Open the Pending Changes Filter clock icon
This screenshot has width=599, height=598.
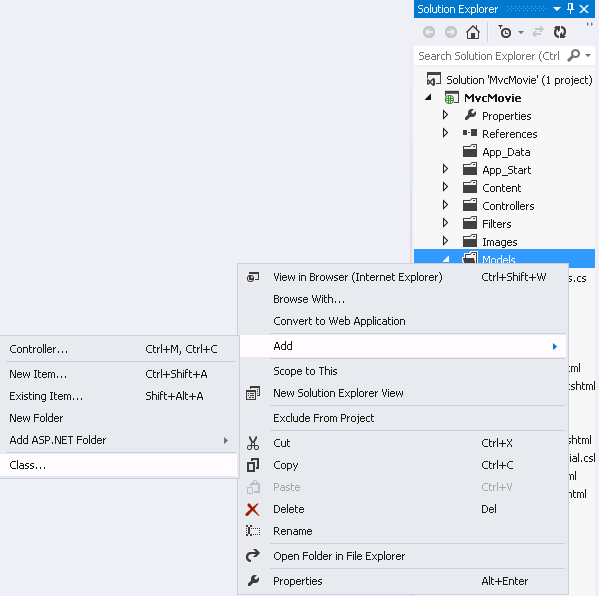505,32
